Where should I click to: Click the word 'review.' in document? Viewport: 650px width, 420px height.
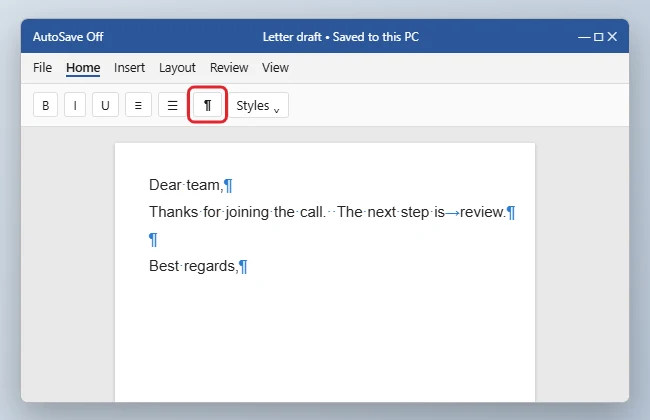click(x=483, y=212)
